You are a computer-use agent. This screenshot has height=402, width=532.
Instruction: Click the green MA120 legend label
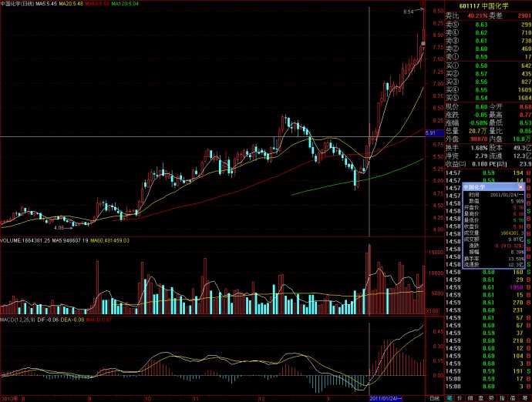[x=125, y=5]
